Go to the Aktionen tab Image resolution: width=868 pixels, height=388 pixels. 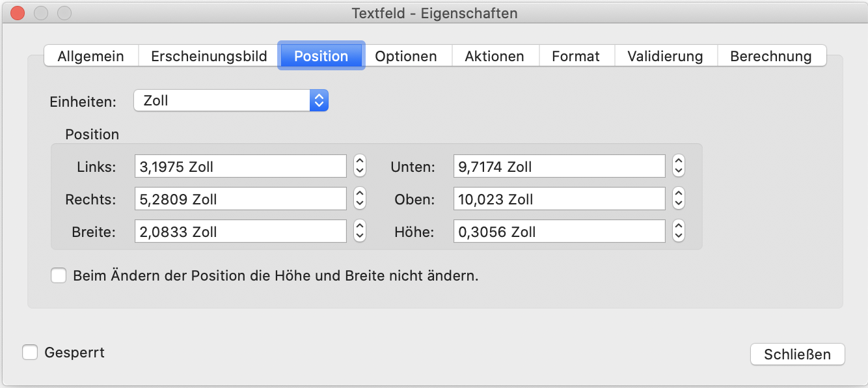tap(494, 56)
